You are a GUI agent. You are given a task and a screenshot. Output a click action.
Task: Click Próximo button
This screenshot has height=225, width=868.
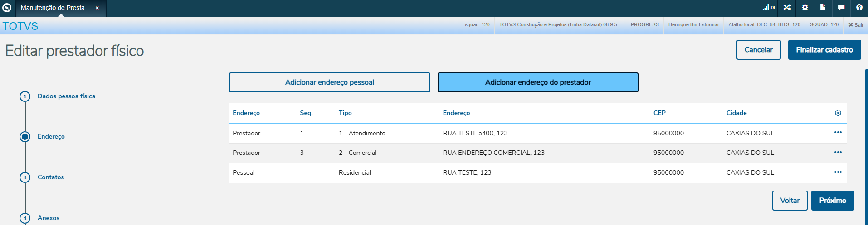[x=833, y=201]
